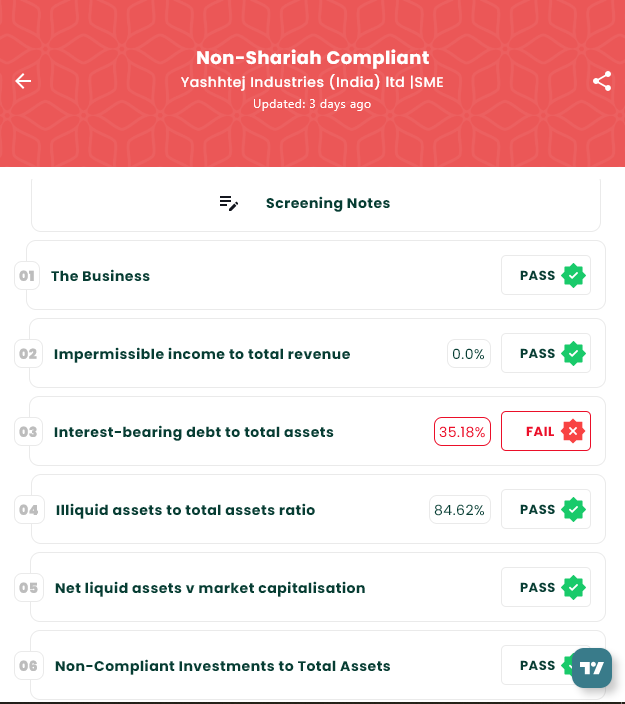Image resolution: width=625 pixels, height=704 pixels.
Task: Click the Screening Notes edit icon
Action: click(x=229, y=203)
